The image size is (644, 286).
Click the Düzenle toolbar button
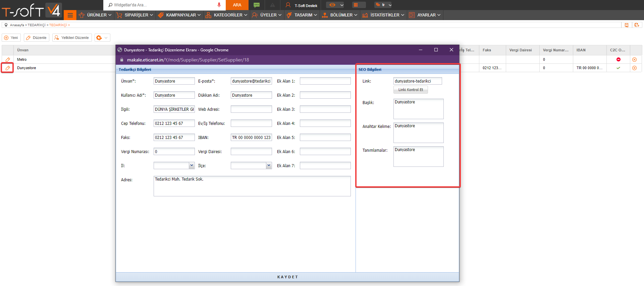tap(36, 38)
